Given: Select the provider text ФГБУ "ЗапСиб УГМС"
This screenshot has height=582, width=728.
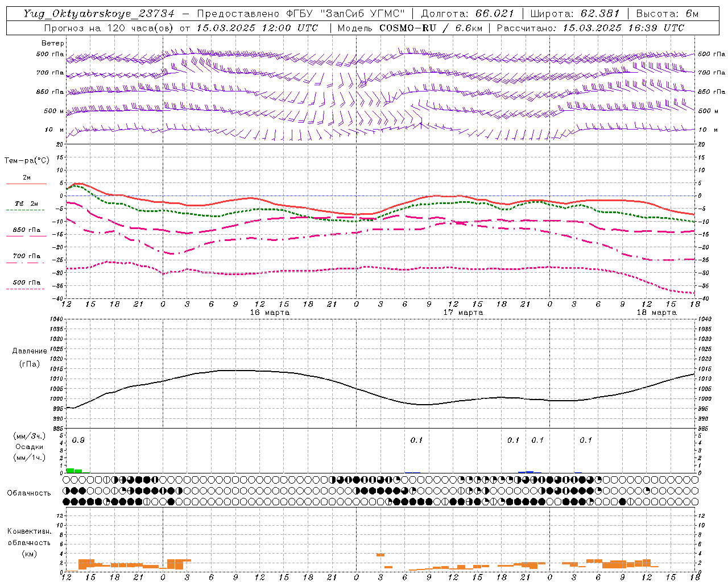Looking at the screenshot, I should tap(346, 14).
